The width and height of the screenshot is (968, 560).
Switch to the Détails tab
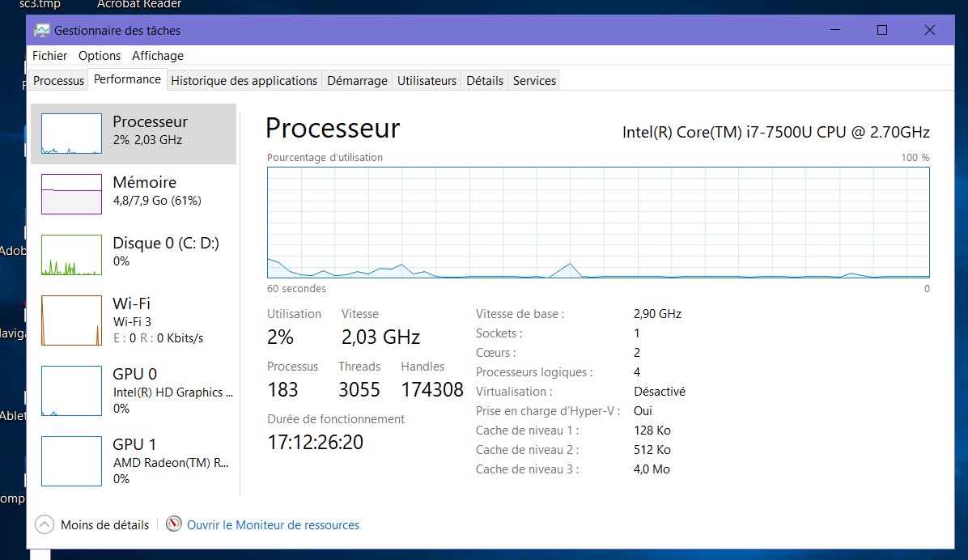[485, 80]
